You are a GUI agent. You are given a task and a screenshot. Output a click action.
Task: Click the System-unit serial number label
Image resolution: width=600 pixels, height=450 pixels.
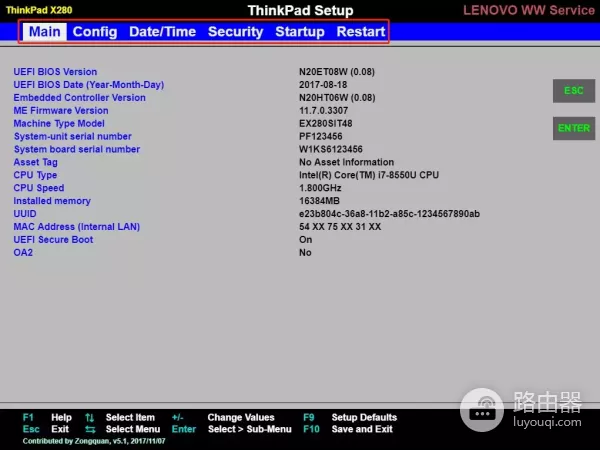click(x=73, y=137)
